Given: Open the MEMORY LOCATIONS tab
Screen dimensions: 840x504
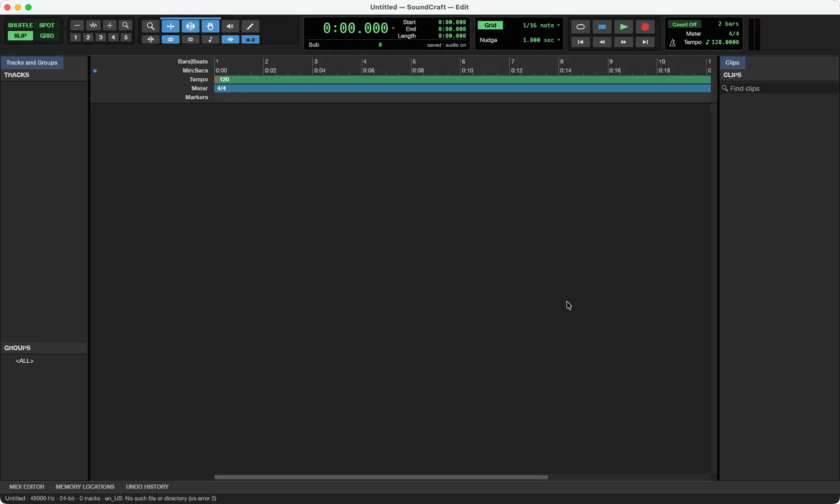Looking at the screenshot, I should [85, 487].
